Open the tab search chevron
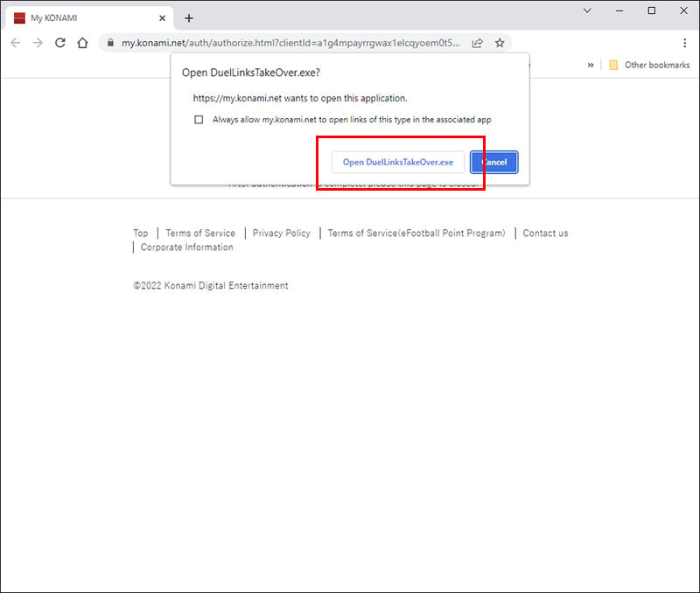700x593 pixels. [587, 10]
